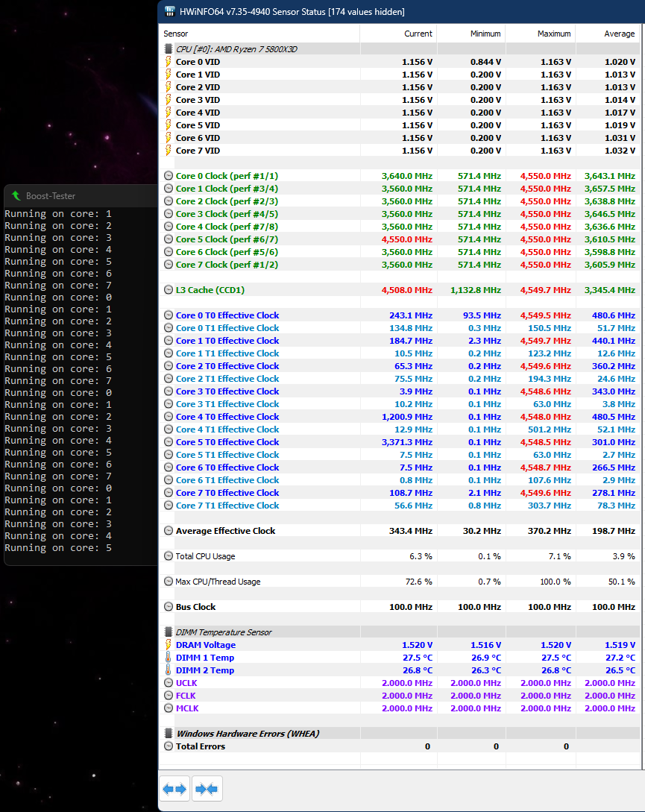Click clock icon beside Bus Clock
This screenshot has width=645, height=812.
click(169, 607)
